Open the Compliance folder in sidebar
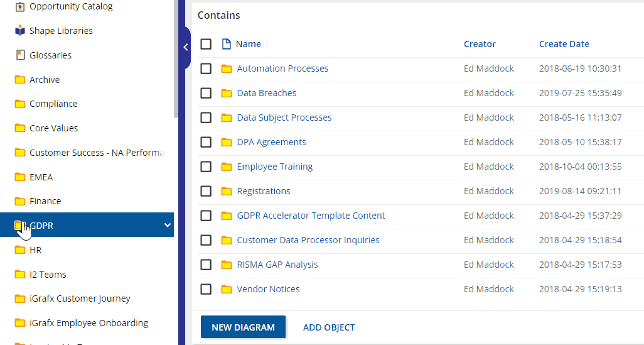The width and height of the screenshot is (644, 345). (x=53, y=104)
